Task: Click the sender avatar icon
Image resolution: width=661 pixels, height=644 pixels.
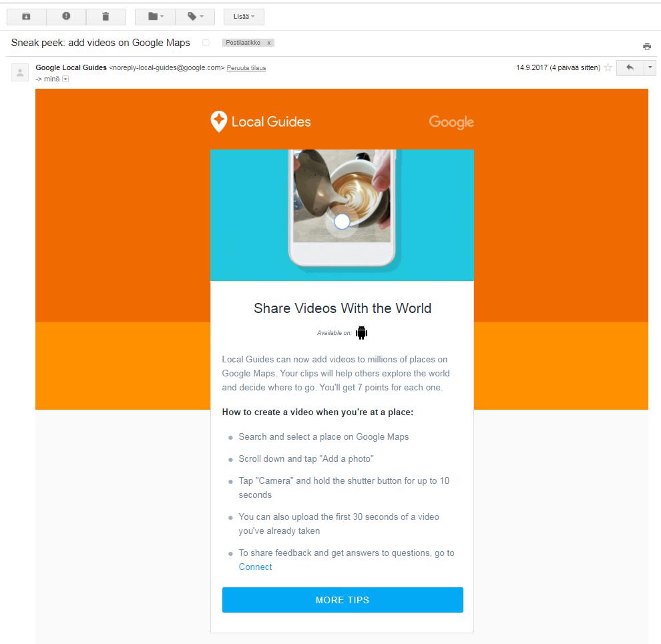Action: tap(20, 73)
